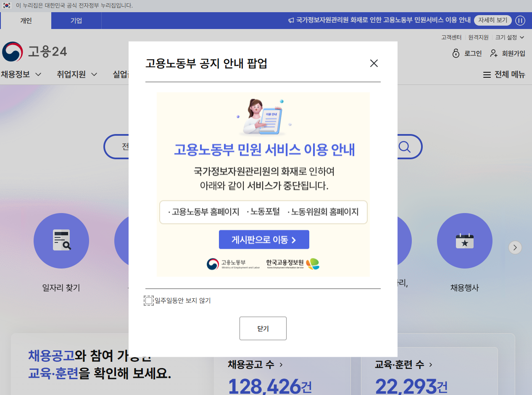Click the 고용노동부 logo in popup
This screenshot has height=395, width=532.
(x=233, y=264)
